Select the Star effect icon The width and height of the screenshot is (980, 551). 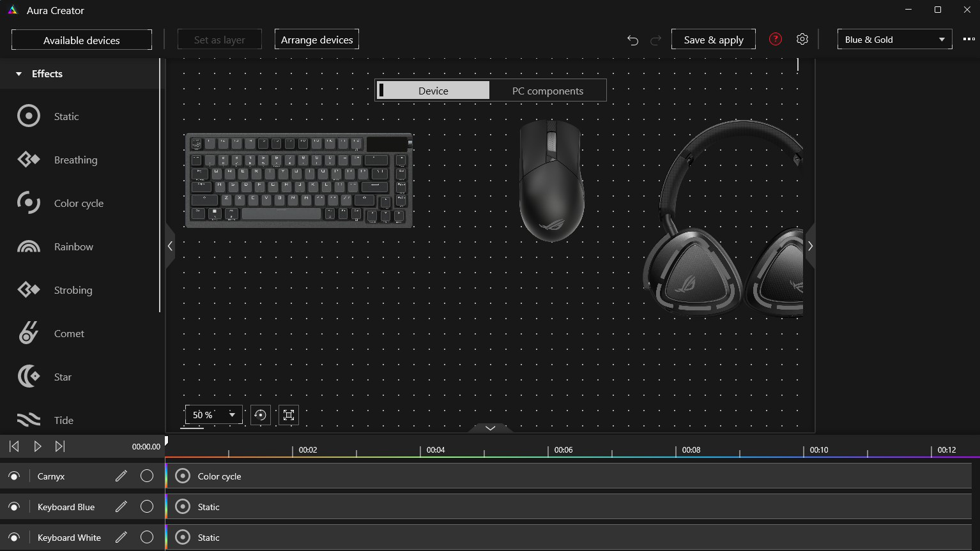point(29,377)
